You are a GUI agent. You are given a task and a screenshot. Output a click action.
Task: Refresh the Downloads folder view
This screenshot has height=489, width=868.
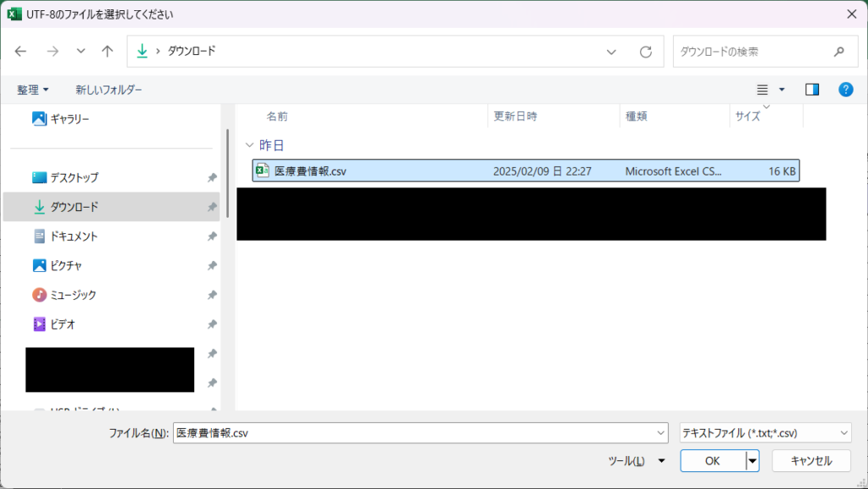(x=646, y=51)
